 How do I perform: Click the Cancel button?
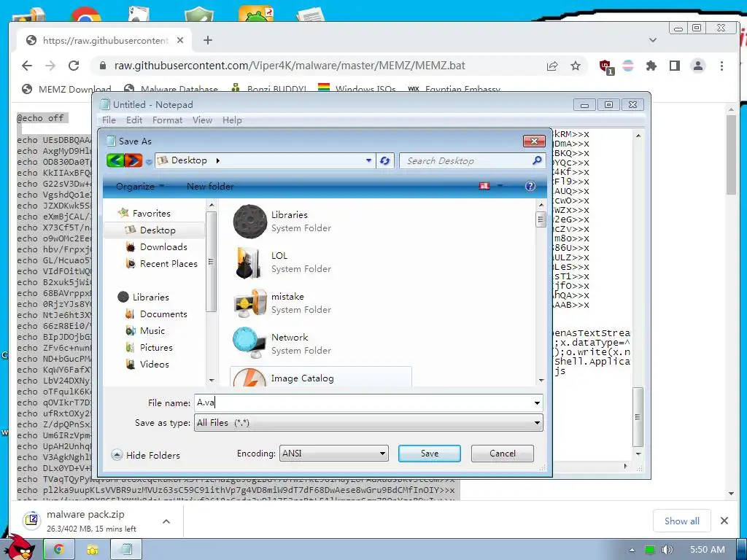(502, 454)
